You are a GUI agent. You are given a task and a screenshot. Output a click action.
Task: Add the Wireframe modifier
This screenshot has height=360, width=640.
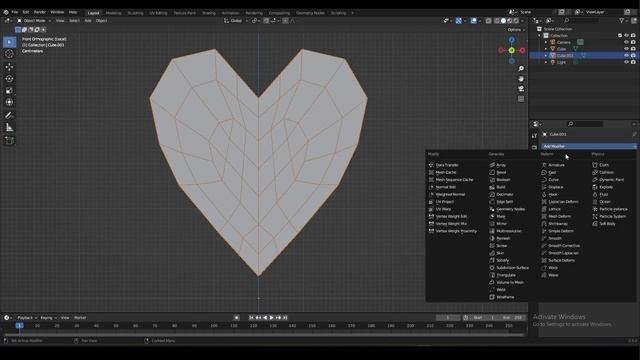pyautogui.click(x=505, y=297)
